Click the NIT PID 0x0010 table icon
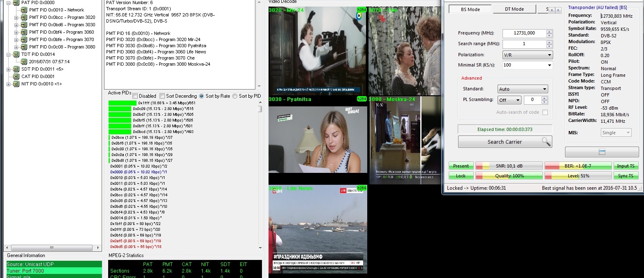Image resolution: width=644 pixels, height=278 pixels. coord(16,84)
